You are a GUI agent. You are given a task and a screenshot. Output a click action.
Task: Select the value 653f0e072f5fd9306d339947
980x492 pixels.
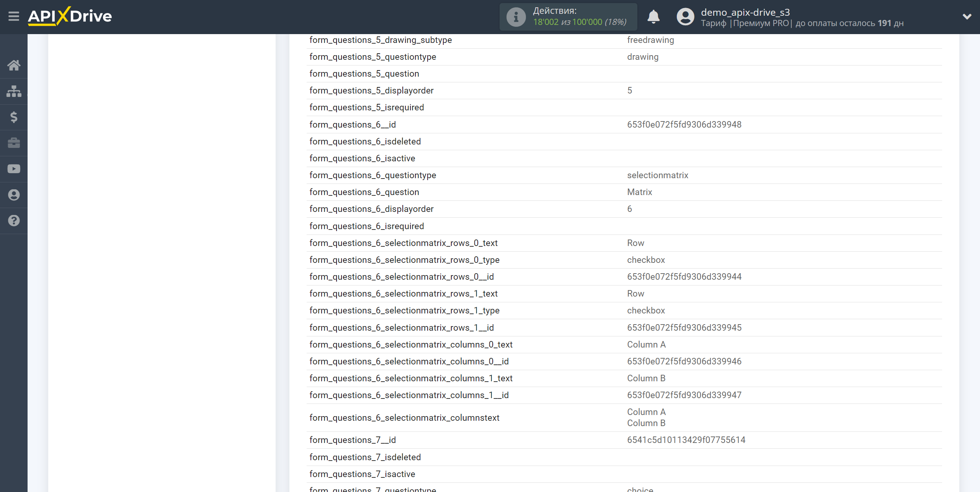point(684,395)
